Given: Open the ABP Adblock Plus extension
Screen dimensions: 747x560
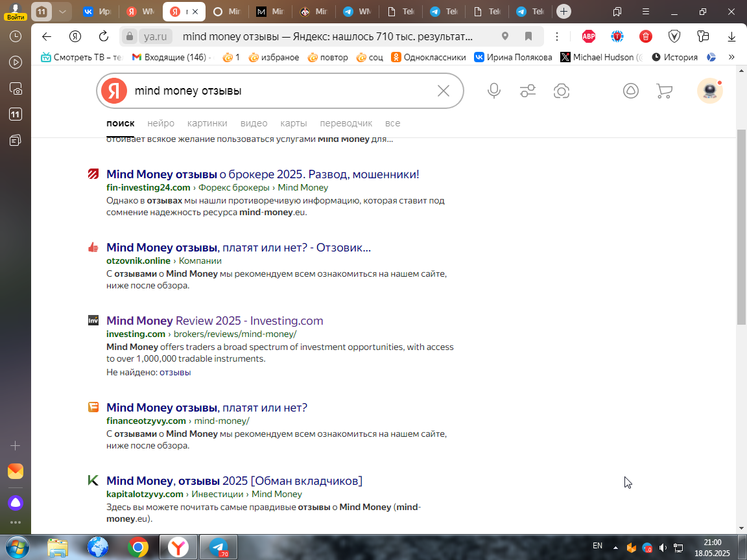Looking at the screenshot, I should (589, 36).
